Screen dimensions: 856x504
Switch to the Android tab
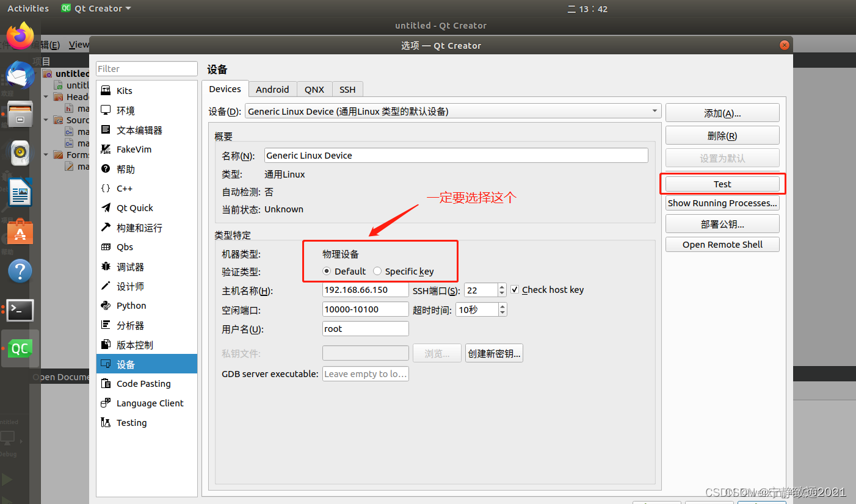(272, 89)
